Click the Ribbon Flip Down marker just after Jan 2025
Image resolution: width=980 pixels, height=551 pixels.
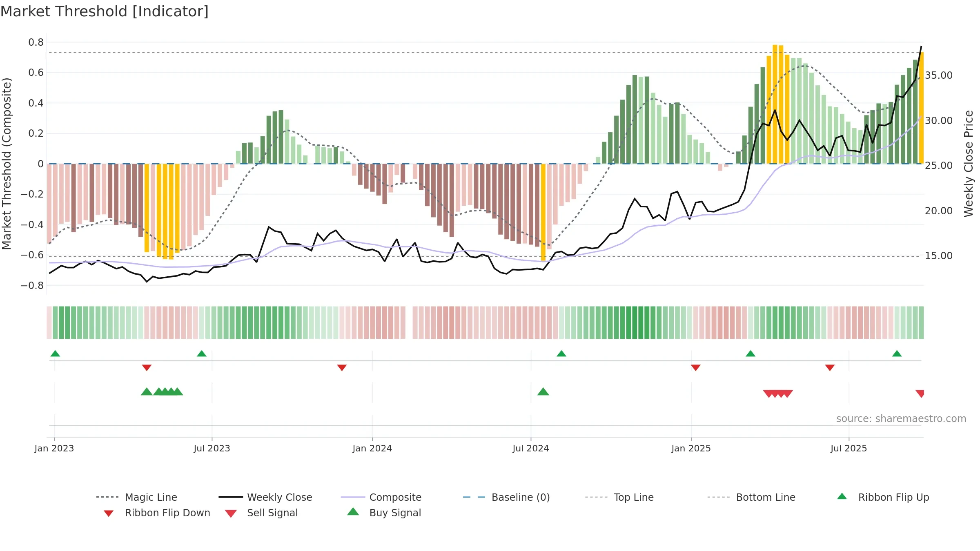pos(696,368)
